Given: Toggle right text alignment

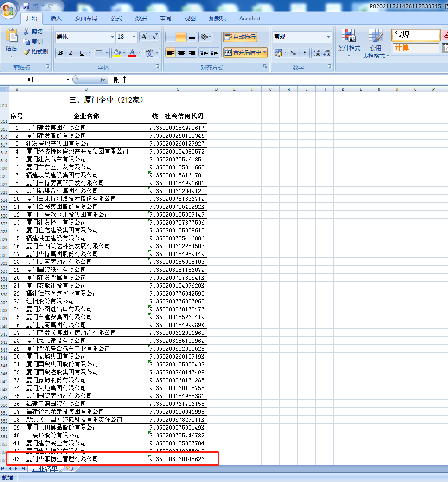Looking at the screenshot, I should (x=192, y=52).
